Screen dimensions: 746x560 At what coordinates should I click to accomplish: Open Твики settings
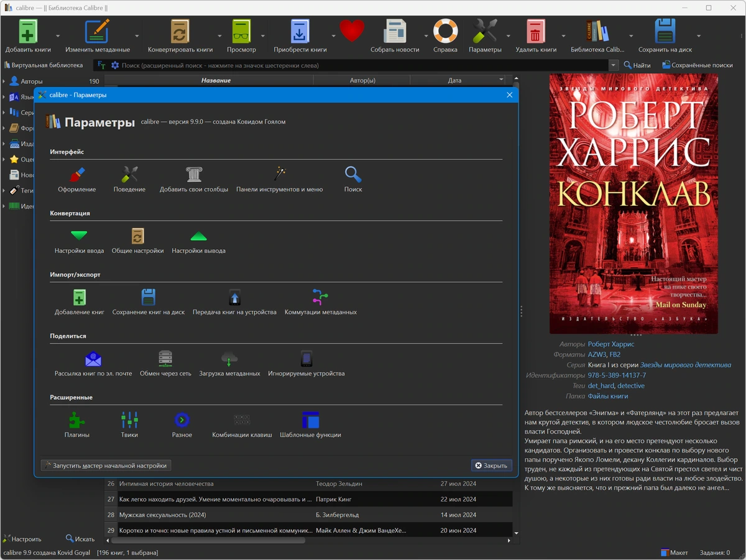pyautogui.click(x=129, y=425)
